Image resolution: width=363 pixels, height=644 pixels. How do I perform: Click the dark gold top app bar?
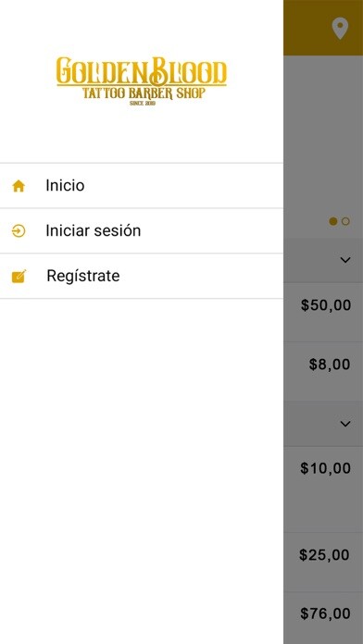click(x=323, y=28)
